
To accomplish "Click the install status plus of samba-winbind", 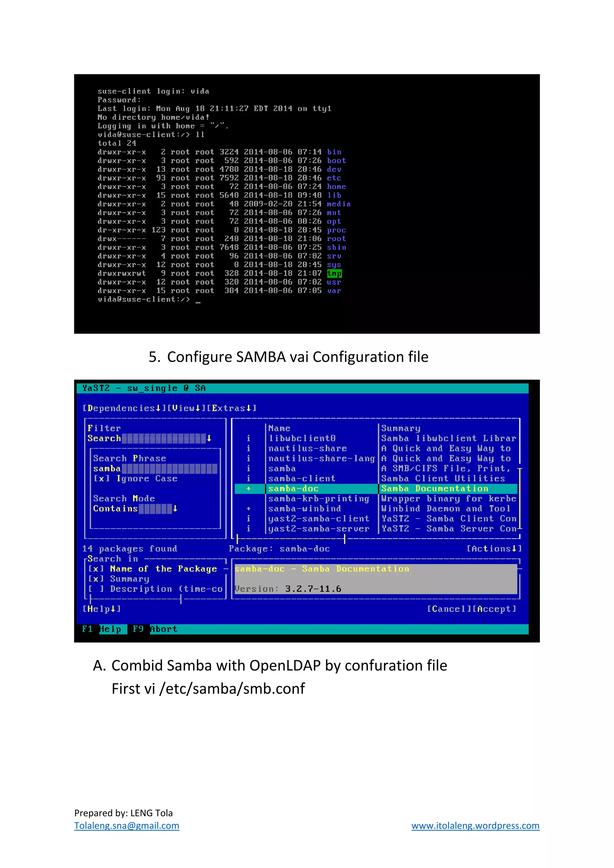I will tap(249, 509).
